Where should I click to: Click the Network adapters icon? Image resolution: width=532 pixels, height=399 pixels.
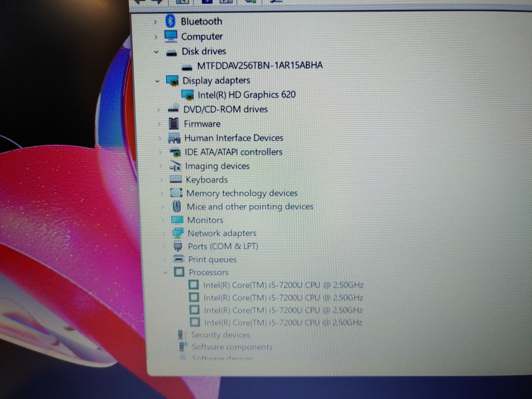coord(178,233)
